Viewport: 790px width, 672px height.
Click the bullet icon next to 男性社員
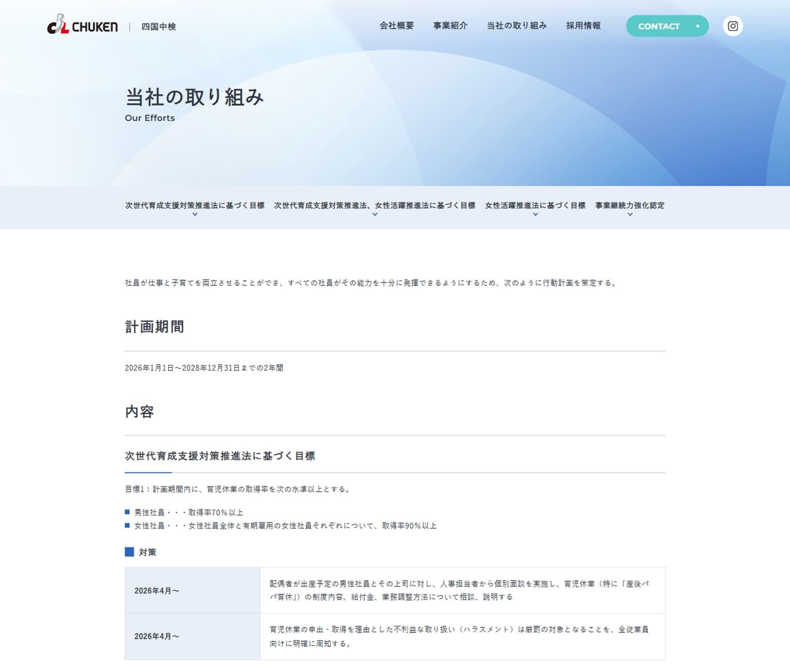[x=127, y=512]
